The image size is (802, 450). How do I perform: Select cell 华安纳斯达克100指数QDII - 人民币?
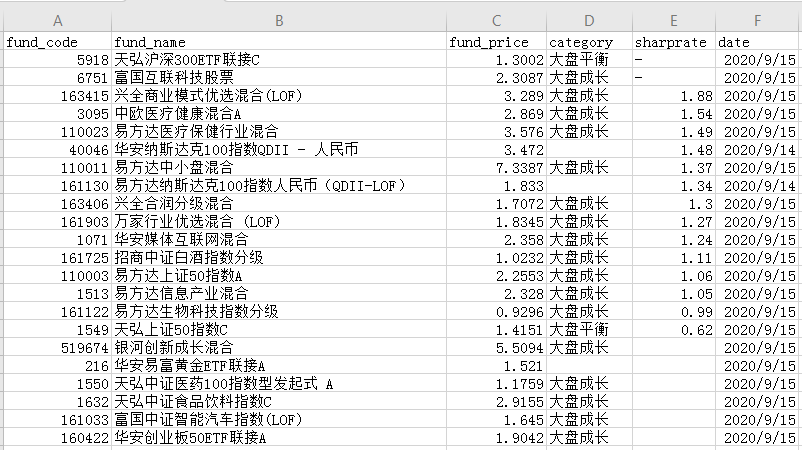pyautogui.click(x=279, y=149)
